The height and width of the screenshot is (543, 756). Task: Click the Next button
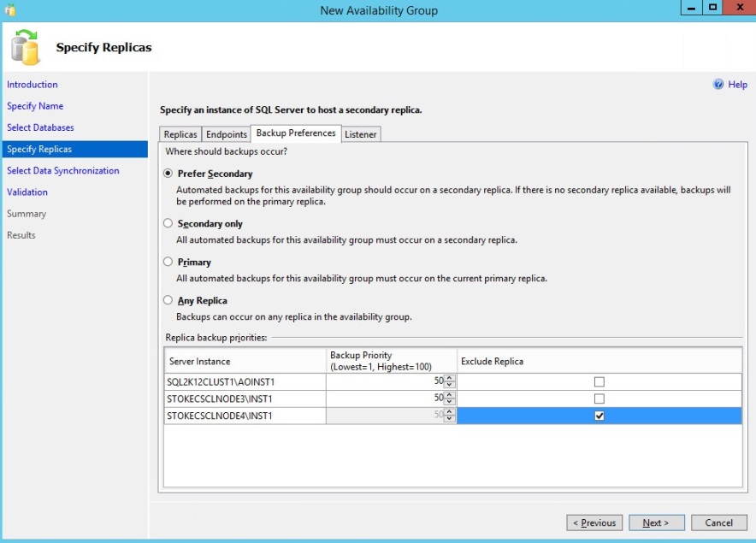tap(656, 522)
